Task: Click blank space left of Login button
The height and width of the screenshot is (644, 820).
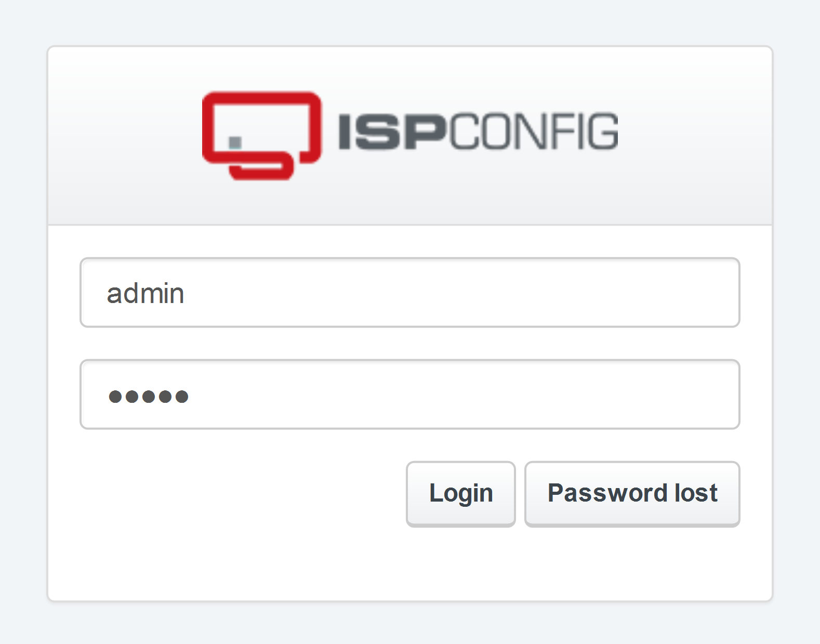Action: [243, 493]
